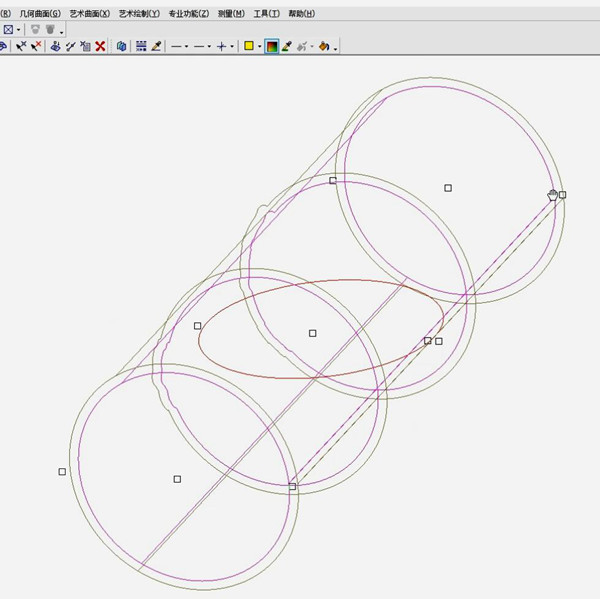Screen dimensions: 600x599
Task: Select the yellow square fill color swatch
Action: [249, 46]
